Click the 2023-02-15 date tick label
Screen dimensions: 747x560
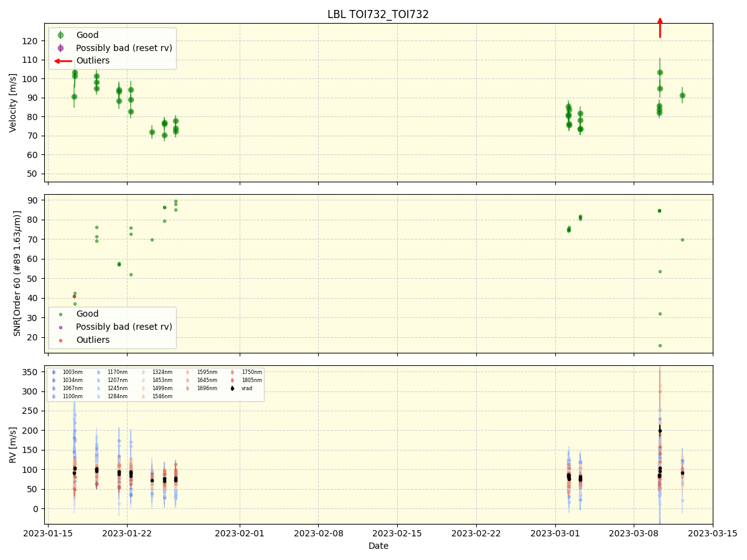[x=397, y=533]
